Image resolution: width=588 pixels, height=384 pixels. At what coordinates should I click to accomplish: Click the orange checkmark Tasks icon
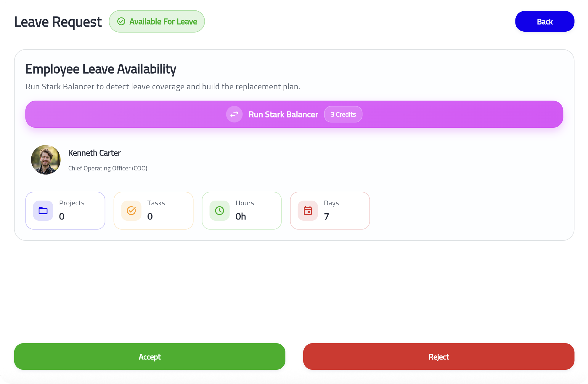click(x=131, y=211)
